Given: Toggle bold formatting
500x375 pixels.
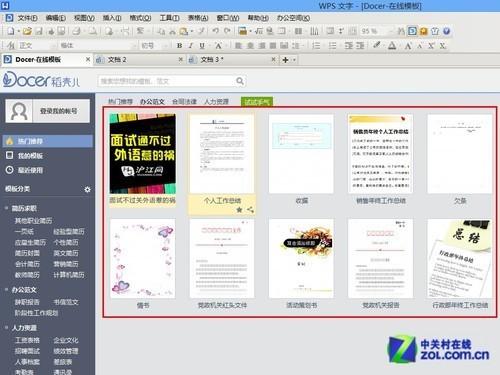Looking at the screenshot, I should (x=179, y=46).
